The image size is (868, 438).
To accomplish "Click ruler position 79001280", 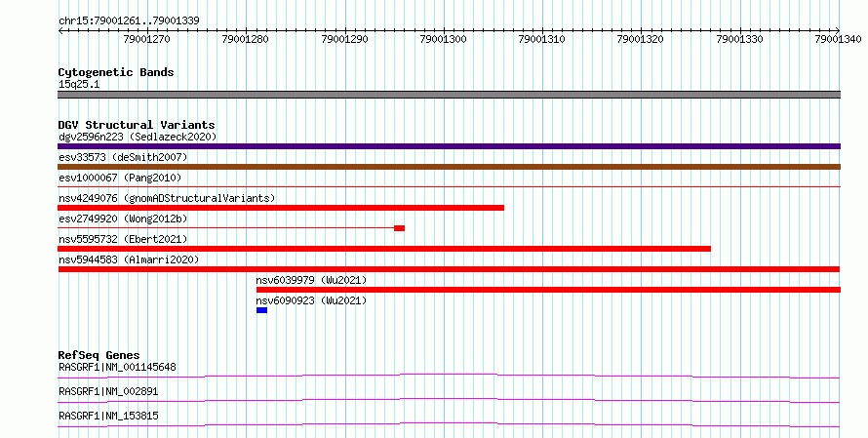I will (245, 39).
